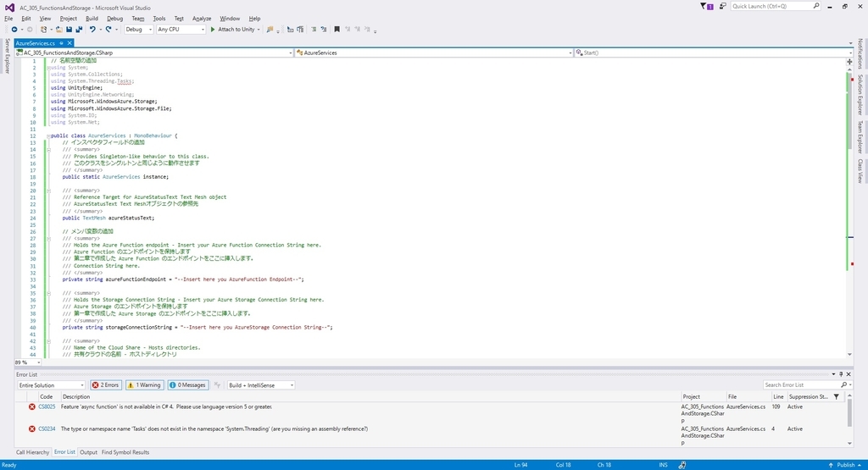Comment out selected lines toolbar icon

(314, 30)
